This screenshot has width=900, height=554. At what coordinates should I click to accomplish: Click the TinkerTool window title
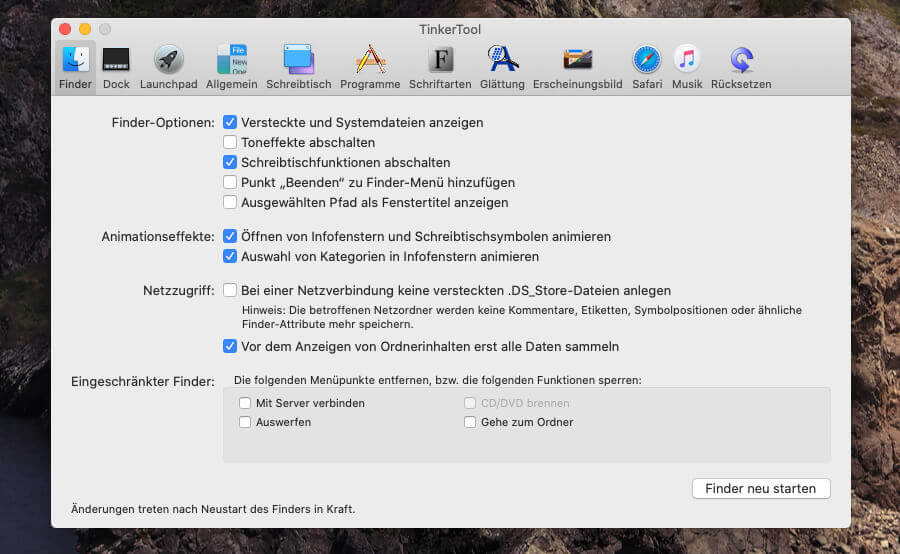pyautogui.click(x=450, y=29)
